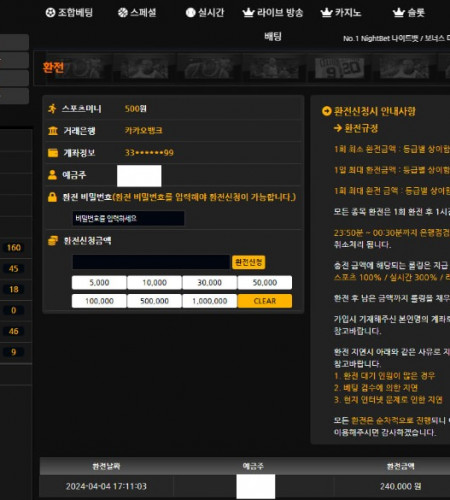Click the 환전신청 submit button

coord(248,262)
